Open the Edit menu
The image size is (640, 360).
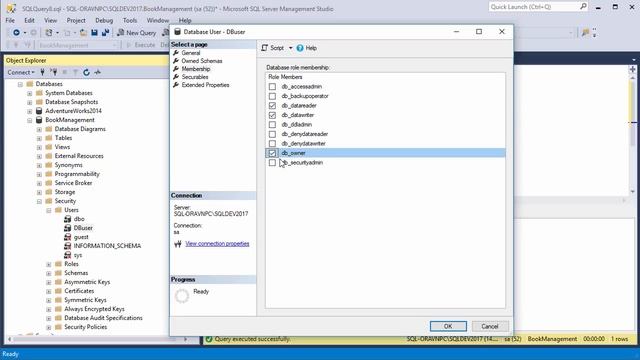coord(29,20)
